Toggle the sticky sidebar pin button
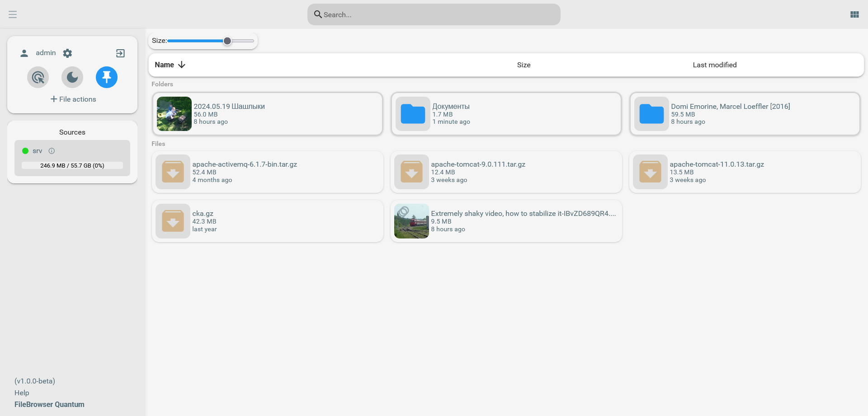The height and width of the screenshot is (416, 868). pyautogui.click(x=107, y=77)
